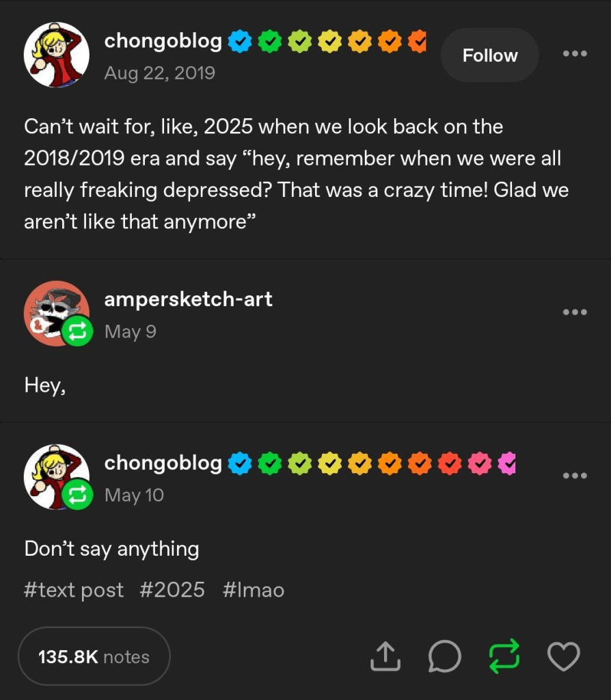
Task: Follow chongoblog with Follow button
Action: point(490,55)
